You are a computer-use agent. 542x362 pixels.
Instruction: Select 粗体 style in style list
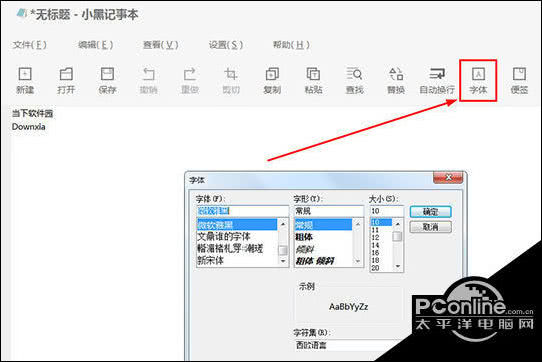(x=323, y=237)
